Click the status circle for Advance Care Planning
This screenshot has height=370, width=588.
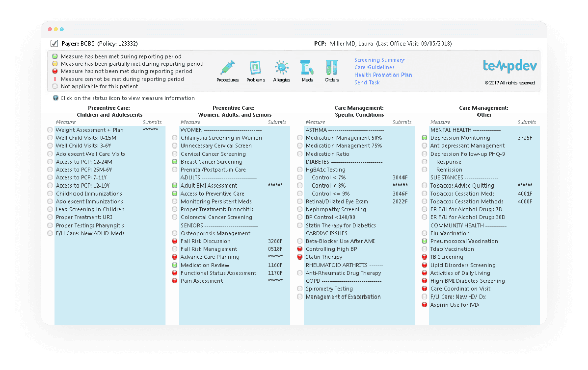(x=174, y=257)
